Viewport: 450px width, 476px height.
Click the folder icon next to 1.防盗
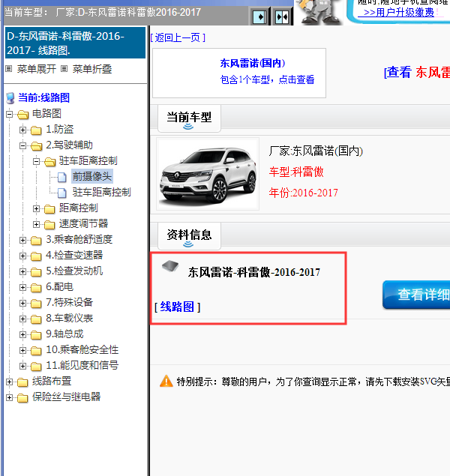[x=36, y=130]
